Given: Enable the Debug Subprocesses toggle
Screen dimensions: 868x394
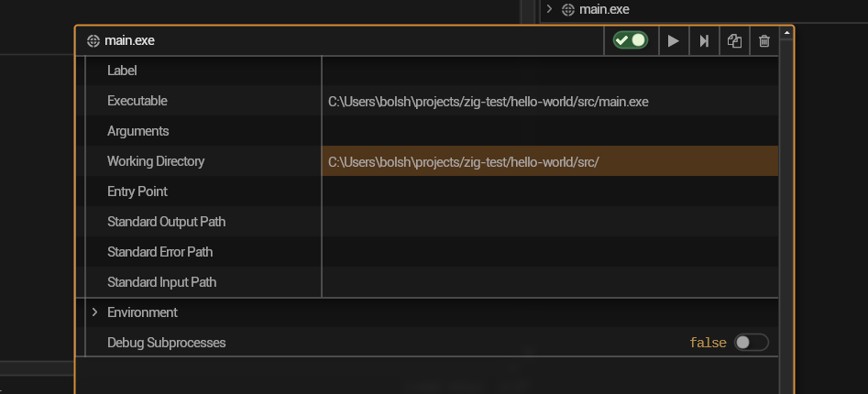Looking at the screenshot, I should pos(751,343).
